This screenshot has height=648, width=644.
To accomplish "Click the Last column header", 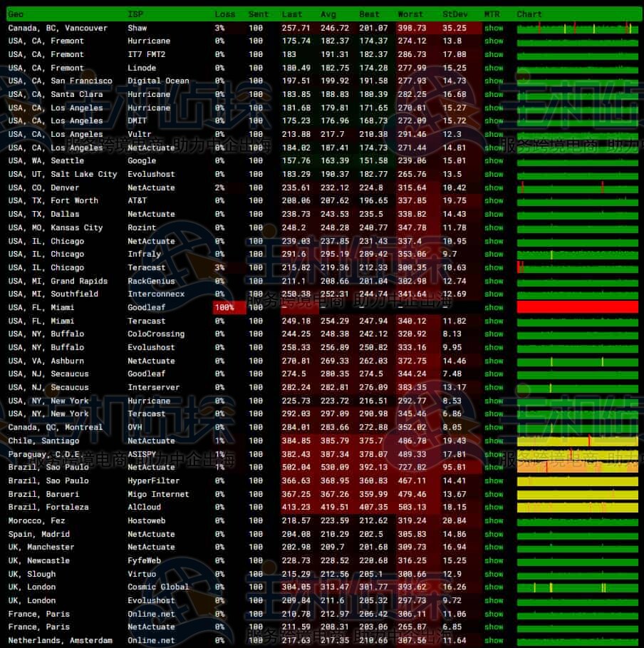I will tap(292, 14).
